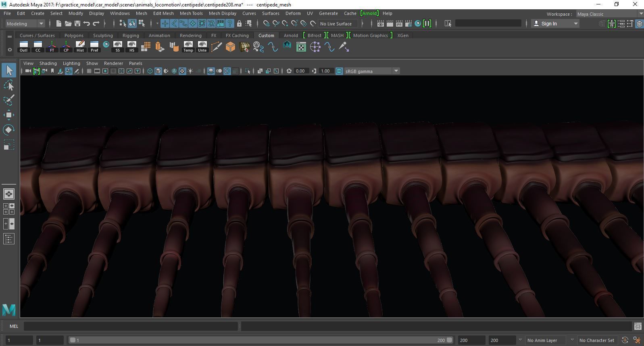The width and height of the screenshot is (644, 346).
Task: Open the Mesh Tools menu
Action: coord(191,13)
